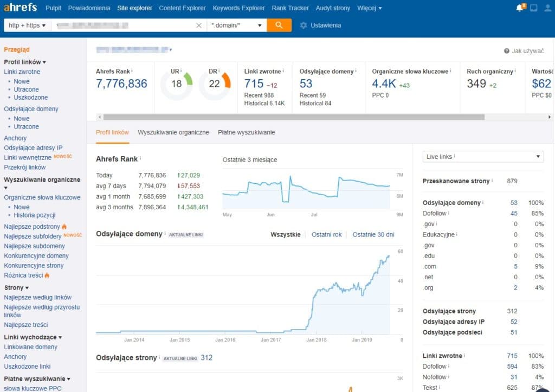The height and width of the screenshot is (392, 555).
Task: Open the notifications bell
Action: [x=519, y=8]
